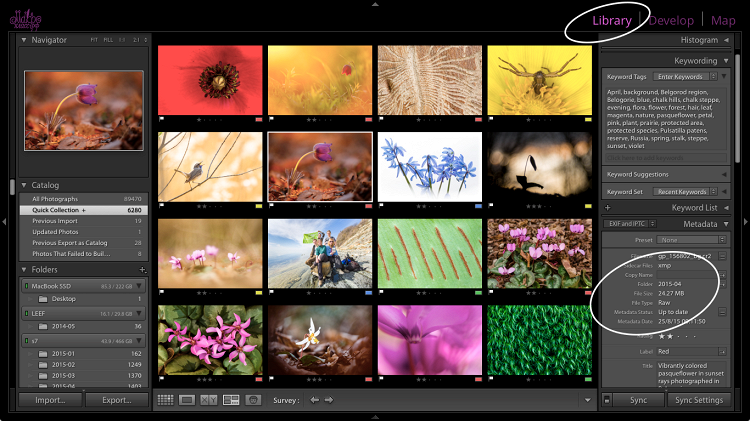Open the Enter Keywords dropdown
This screenshot has height=421, width=750.
point(685,77)
